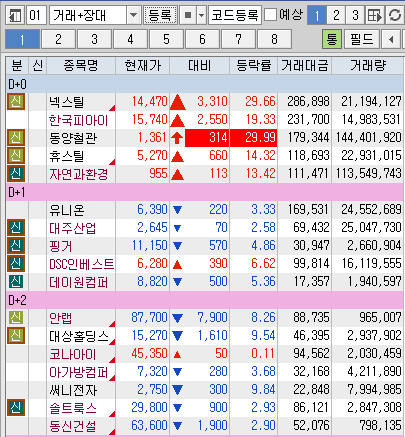Click the 신 badge in 대상홀딩스 row

pyautogui.click(x=16, y=335)
